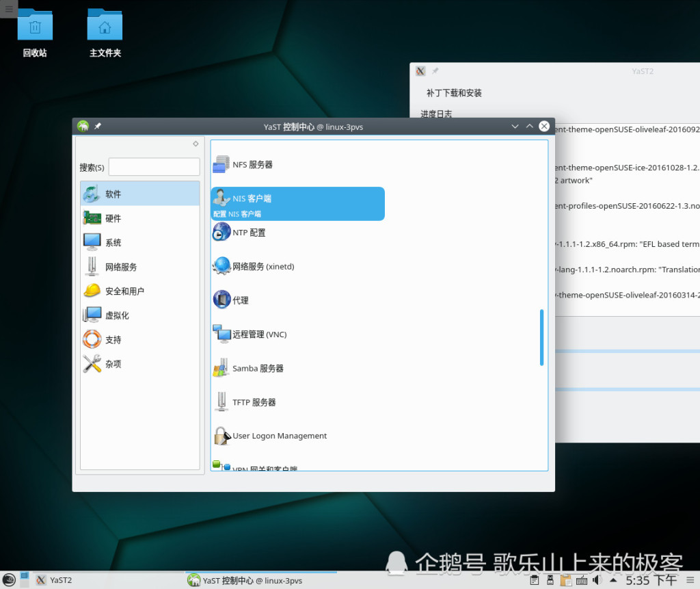Select the 网络服务 category icon
The height and width of the screenshot is (589, 700).
pos(92,267)
